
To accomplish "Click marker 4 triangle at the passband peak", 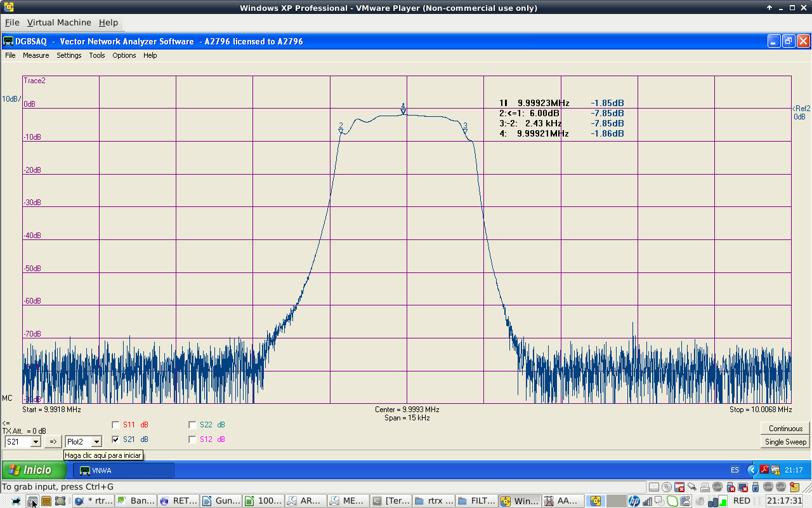I will click(x=403, y=112).
